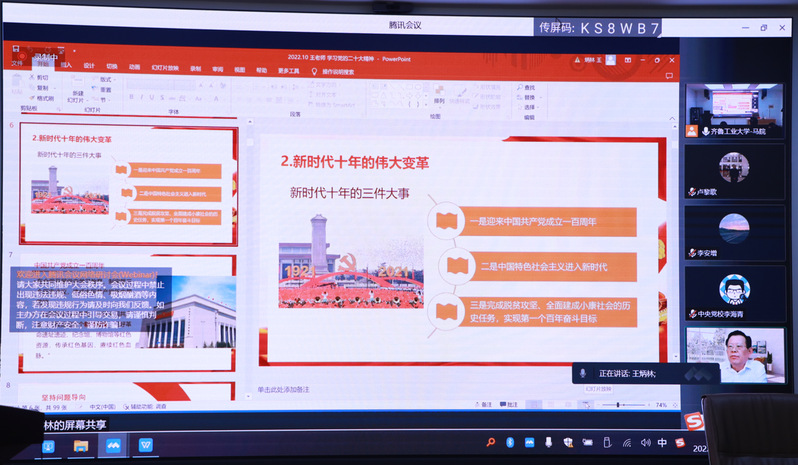798x465 pixels.
Task: Click the comments pane icon below window controls
Action: pos(669,76)
